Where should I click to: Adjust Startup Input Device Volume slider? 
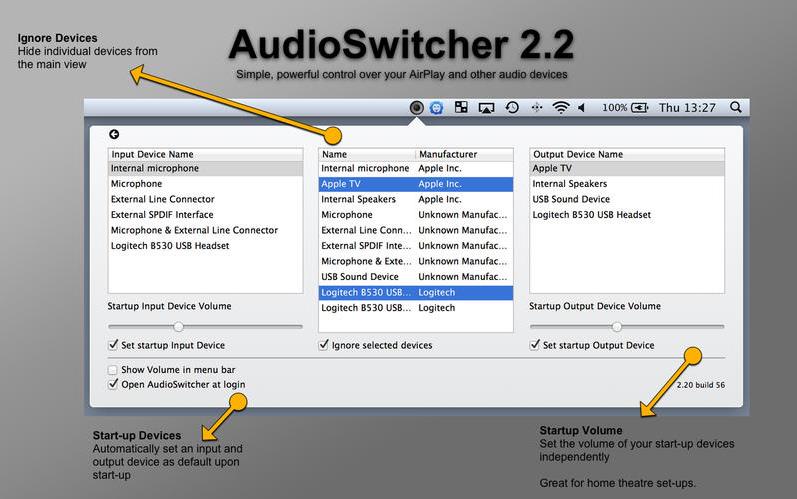(178, 326)
